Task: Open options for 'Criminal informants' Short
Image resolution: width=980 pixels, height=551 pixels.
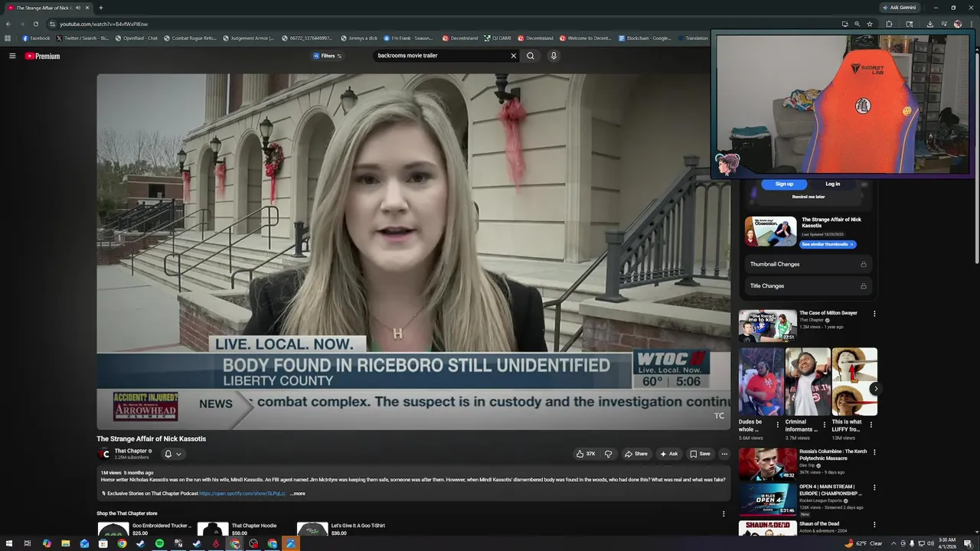Action: [824, 424]
